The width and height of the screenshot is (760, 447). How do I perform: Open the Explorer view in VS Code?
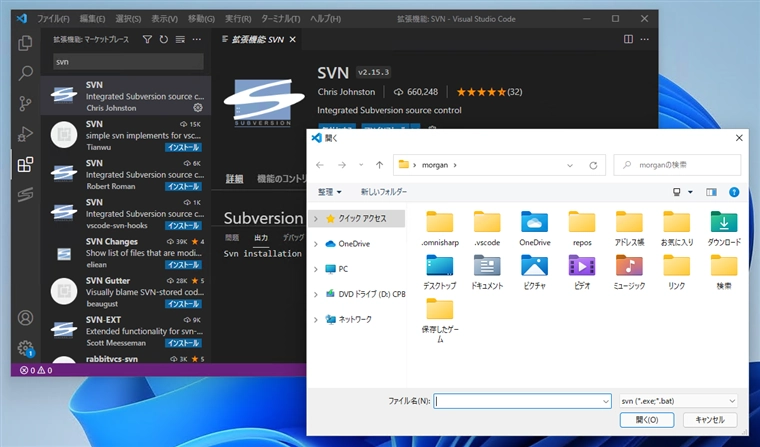[x=25, y=43]
